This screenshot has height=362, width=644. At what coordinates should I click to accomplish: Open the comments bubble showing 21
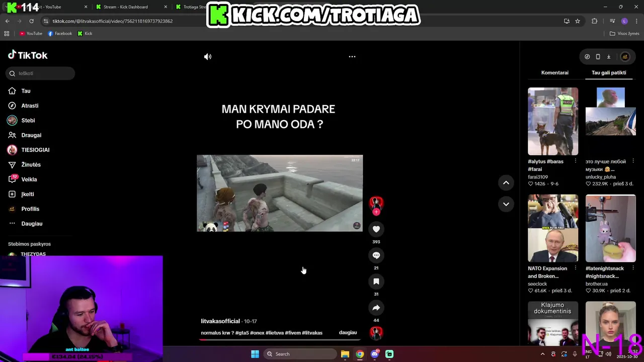pos(376,255)
